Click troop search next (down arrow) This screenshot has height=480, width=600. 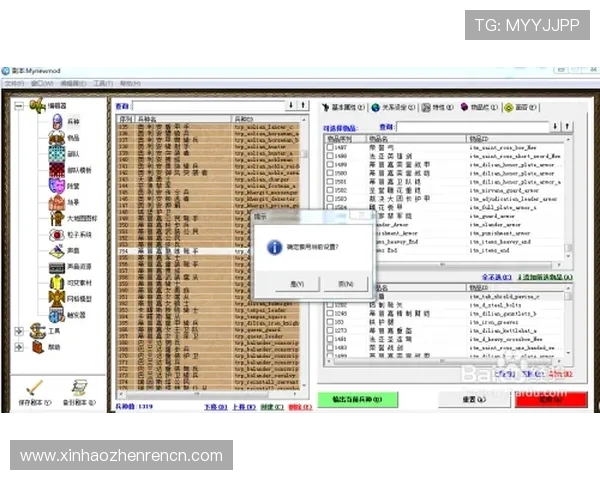pos(291,105)
